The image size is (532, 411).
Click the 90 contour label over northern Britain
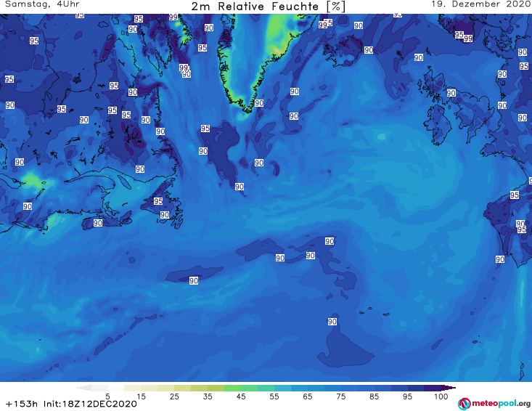point(451,93)
